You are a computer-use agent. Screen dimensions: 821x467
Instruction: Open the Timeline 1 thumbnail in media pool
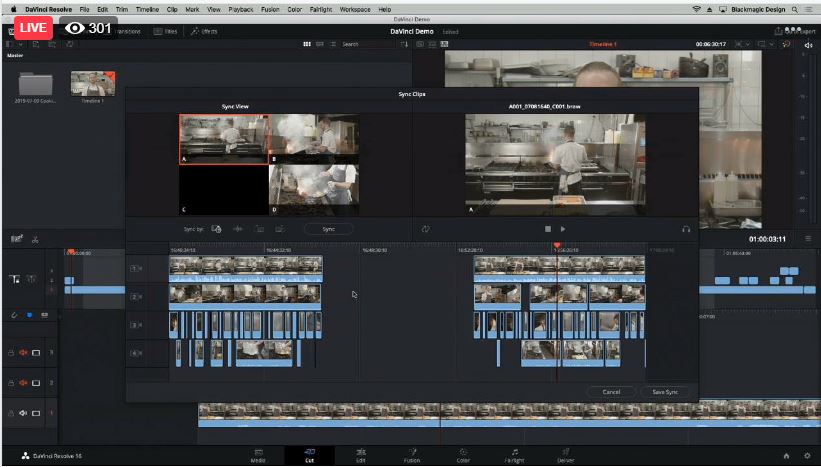click(x=92, y=84)
